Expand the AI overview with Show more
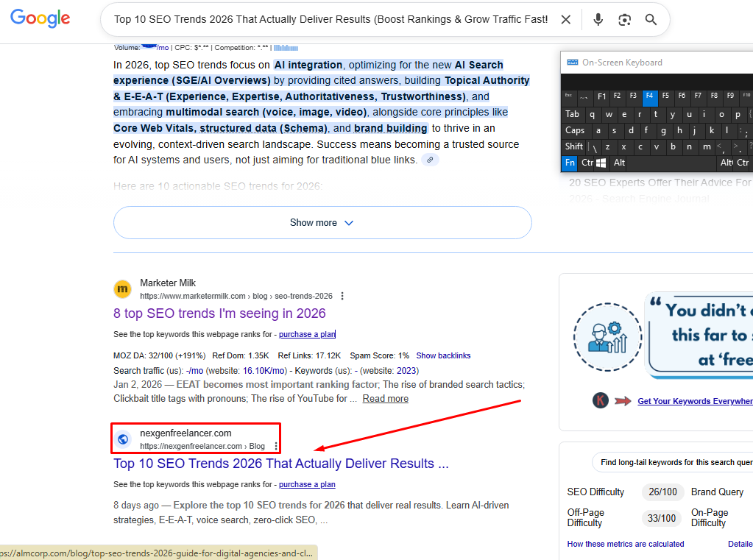The image size is (753, 560). coord(322,223)
